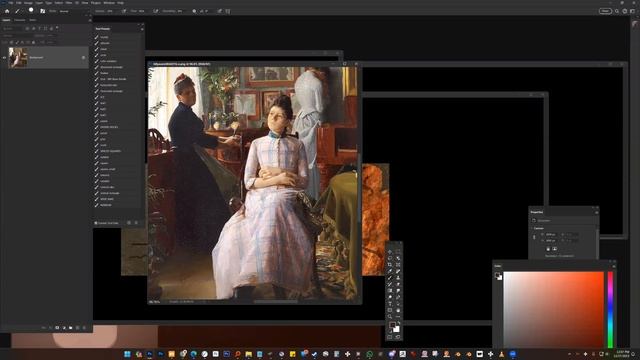This screenshot has width=640, height=360.
Task: Change screen mode at bottom of tools panel
Action: pyautogui.click(x=398, y=337)
